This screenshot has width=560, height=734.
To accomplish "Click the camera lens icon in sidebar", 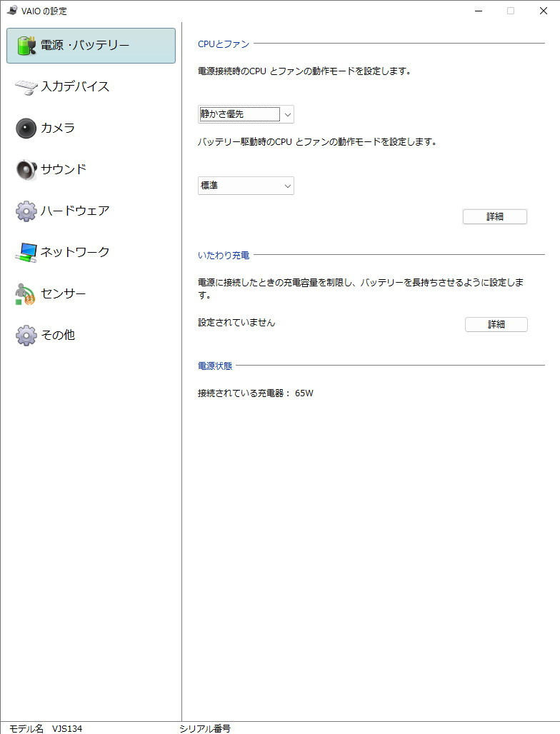I will pos(26,129).
